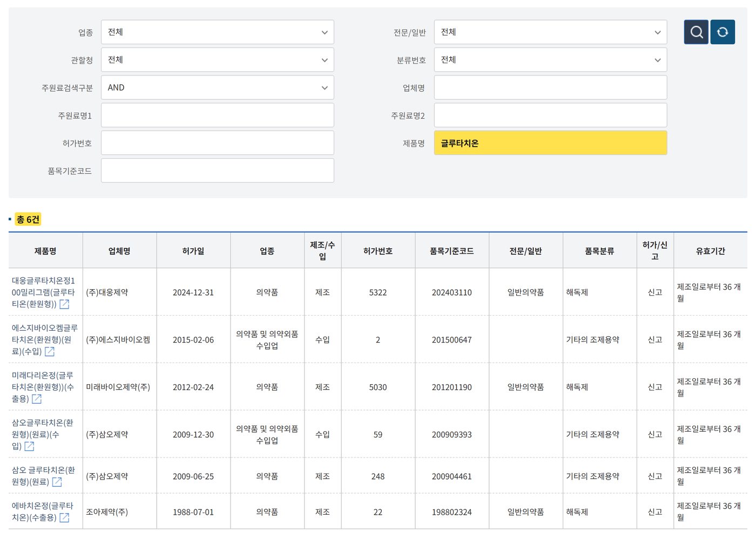This screenshot has height=539, width=756.
Task: Focus the 품목기준코드 input field
Action: point(218,170)
